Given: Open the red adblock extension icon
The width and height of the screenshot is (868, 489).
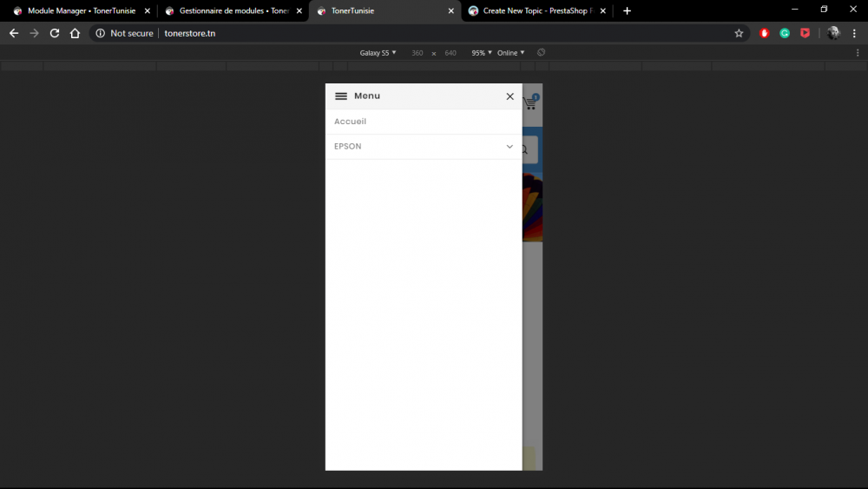Looking at the screenshot, I should tap(765, 33).
